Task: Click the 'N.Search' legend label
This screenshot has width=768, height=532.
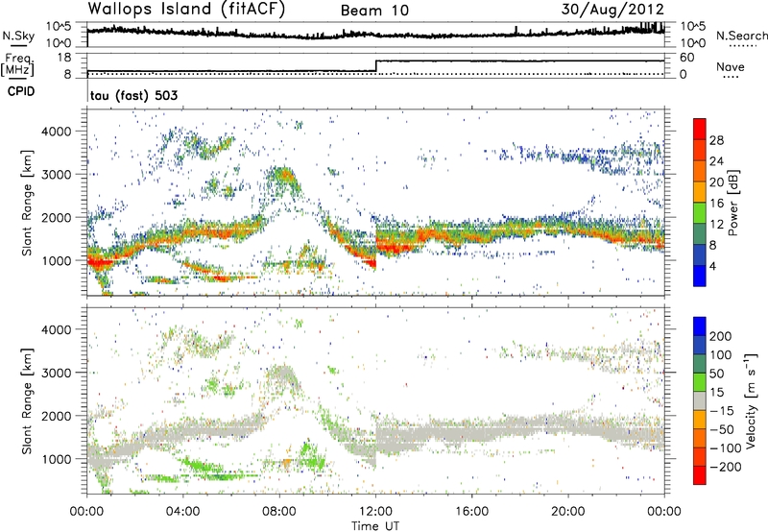Action: [x=742, y=36]
